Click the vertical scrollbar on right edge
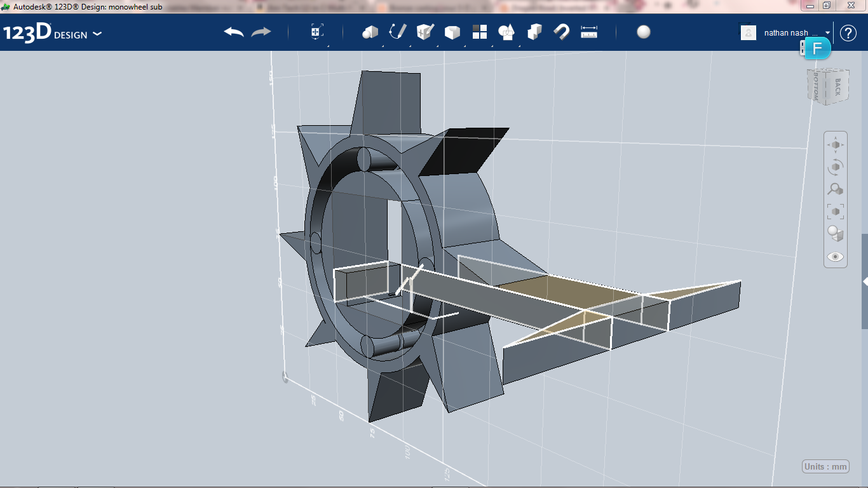Image resolution: width=868 pixels, height=488 pixels. tap(865, 281)
